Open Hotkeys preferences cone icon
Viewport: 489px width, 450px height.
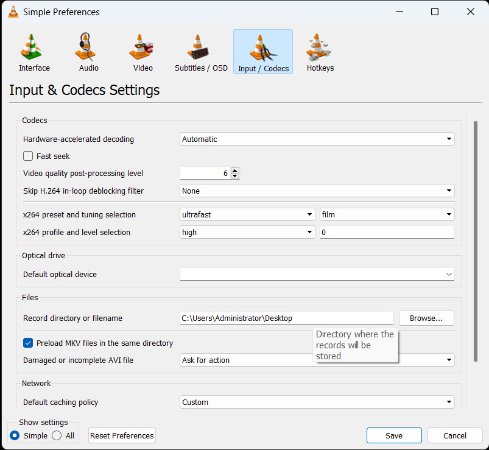tap(318, 47)
